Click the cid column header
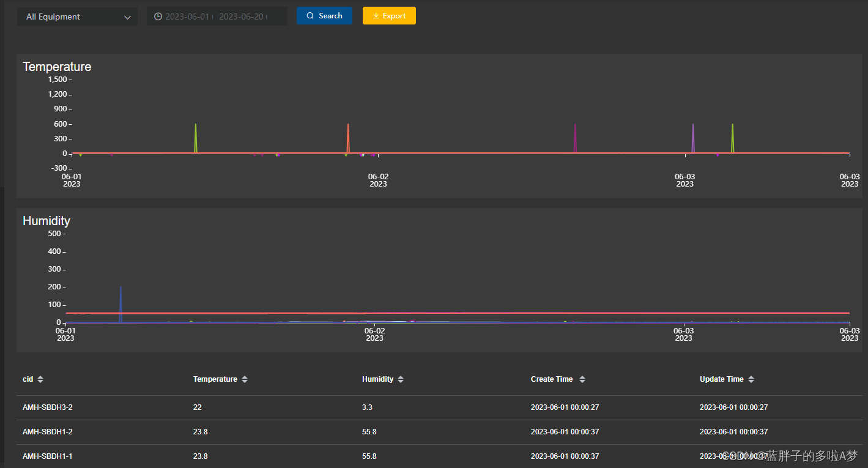868x468 pixels. pos(28,379)
